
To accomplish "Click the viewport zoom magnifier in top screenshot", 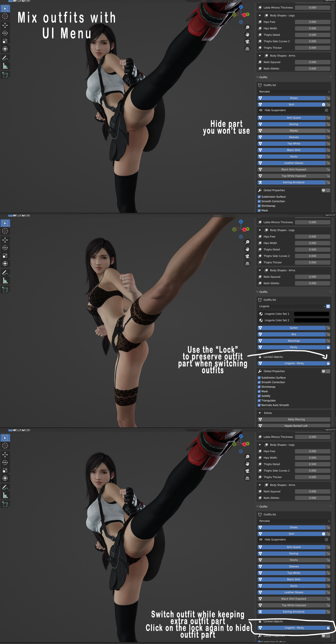I will [x=247, y=27].
